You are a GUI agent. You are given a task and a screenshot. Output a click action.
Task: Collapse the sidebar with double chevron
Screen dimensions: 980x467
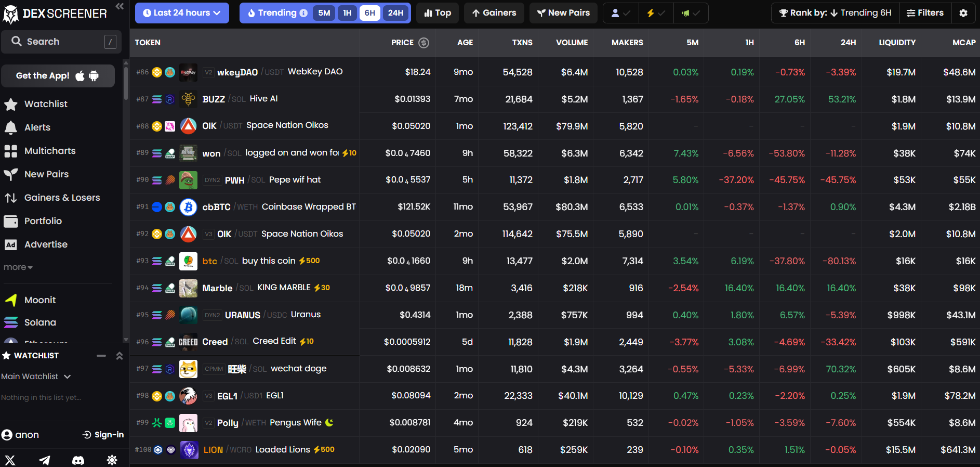[120, 6]
